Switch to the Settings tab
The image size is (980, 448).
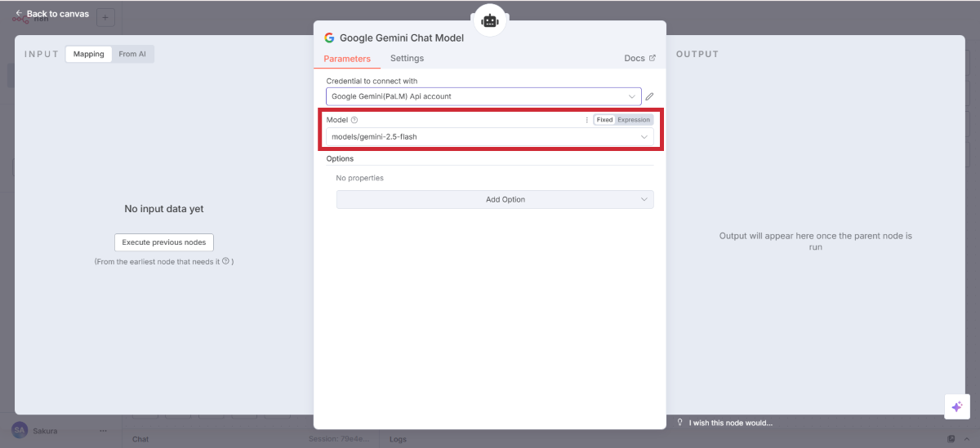tap(407, 58)
